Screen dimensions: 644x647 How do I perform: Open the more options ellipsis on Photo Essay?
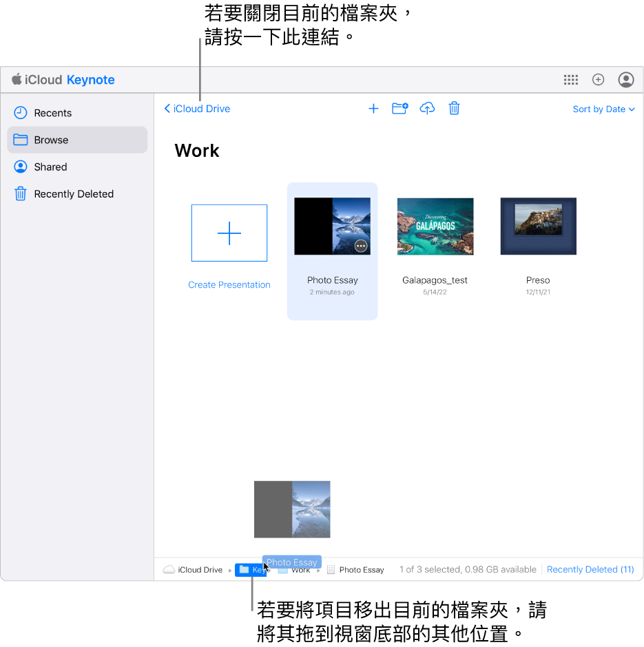pos(361,246)
